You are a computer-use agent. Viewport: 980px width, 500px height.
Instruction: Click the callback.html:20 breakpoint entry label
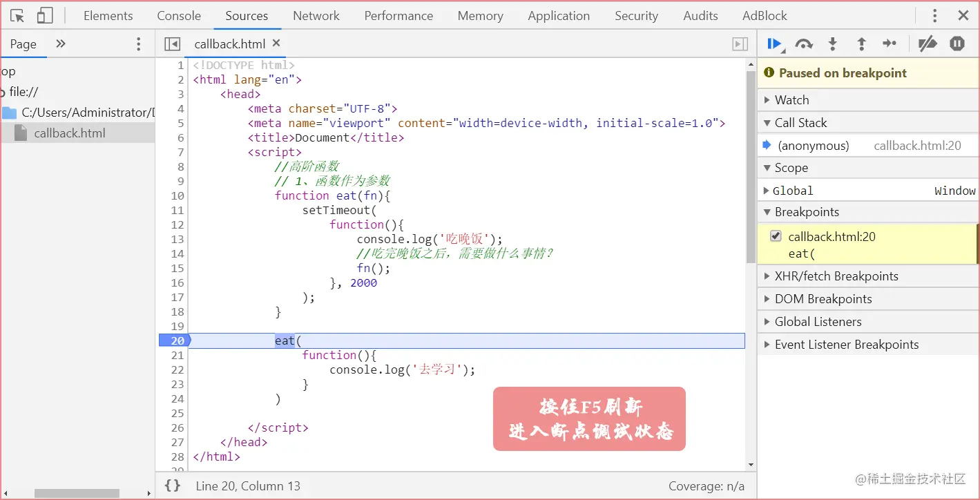832,236
